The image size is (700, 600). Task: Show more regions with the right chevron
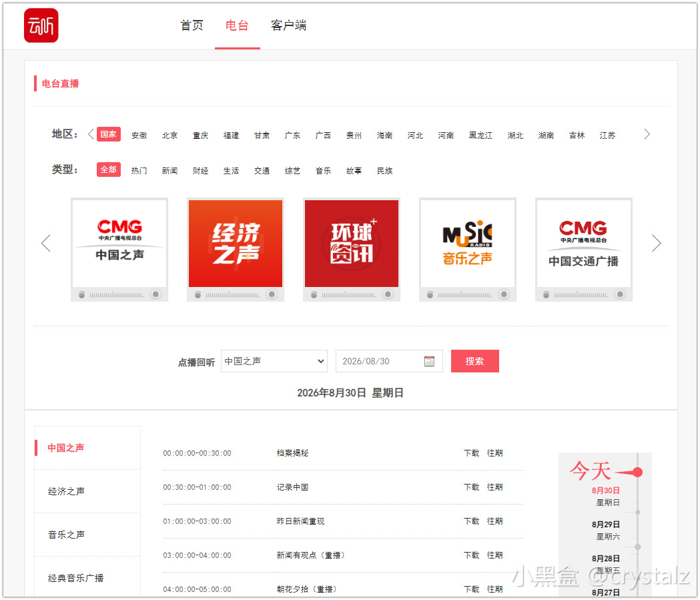pos(647,134)
